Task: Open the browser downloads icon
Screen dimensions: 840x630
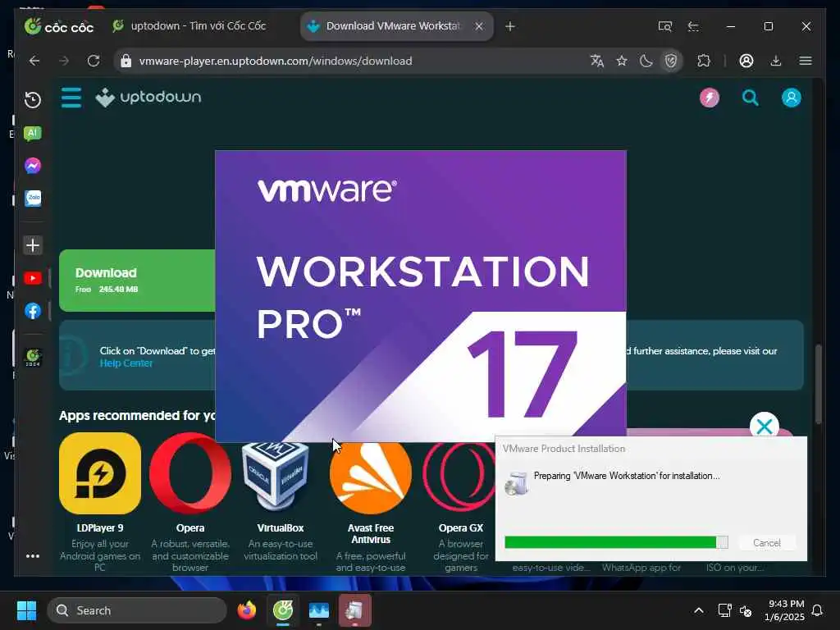Action: (x=776, y=61)
